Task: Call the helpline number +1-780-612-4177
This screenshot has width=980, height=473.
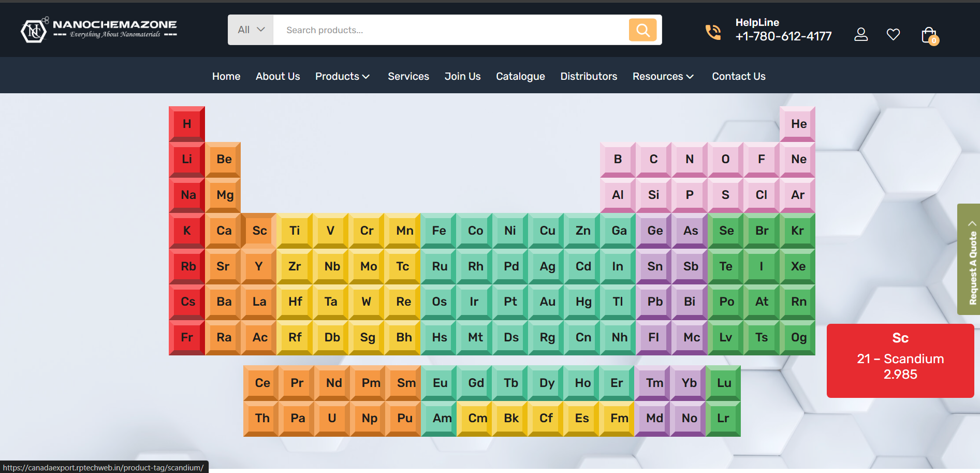Action: tap(783, 36)
